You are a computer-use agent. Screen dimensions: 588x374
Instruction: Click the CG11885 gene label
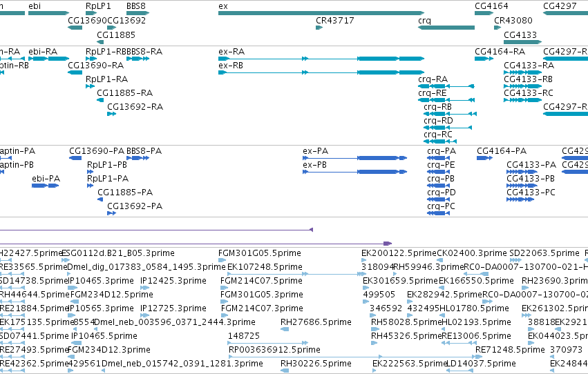click(x=116, y=35)
